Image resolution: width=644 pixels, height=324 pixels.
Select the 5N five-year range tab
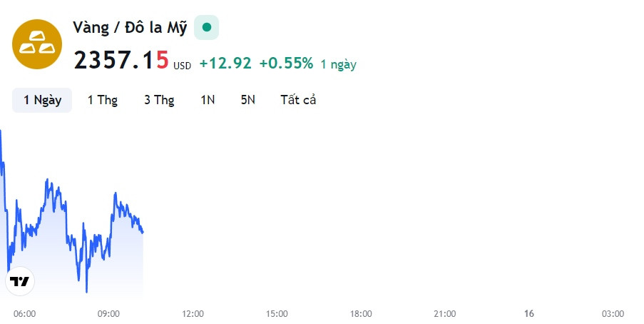click(x=248, y=100)
